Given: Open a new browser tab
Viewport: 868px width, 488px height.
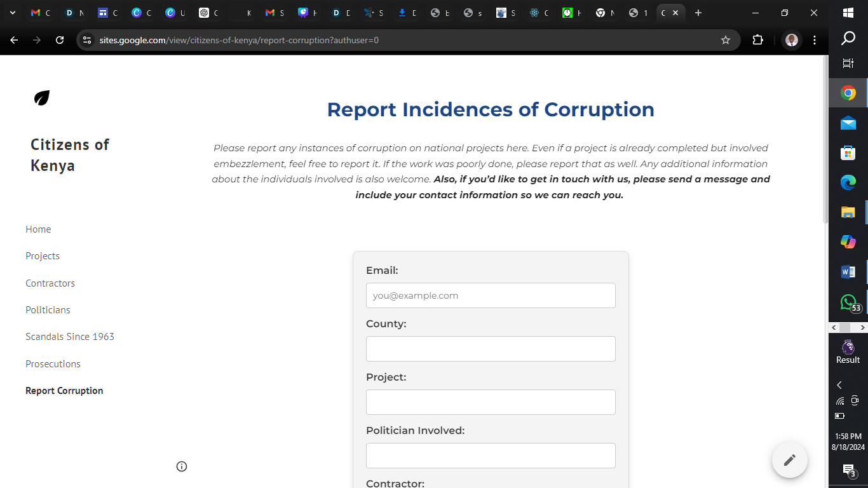Looking at the screenshot, I should (x=698, y=13).
